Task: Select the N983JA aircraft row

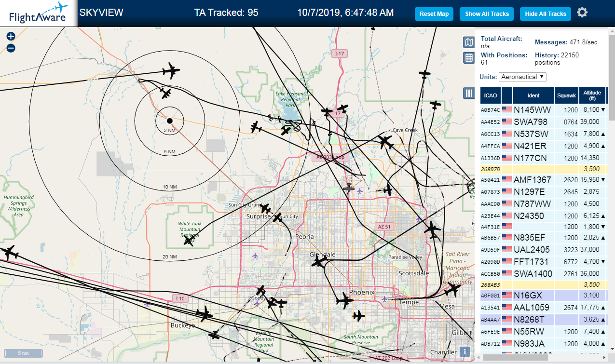Action: point(544,343)
